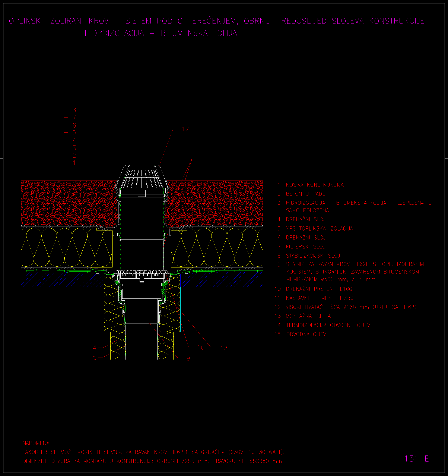Click legend entry '6 DRENAŽNI SLOJ'
The height and width of the screenshot is (476, 448).
click(x=302, y=238)
